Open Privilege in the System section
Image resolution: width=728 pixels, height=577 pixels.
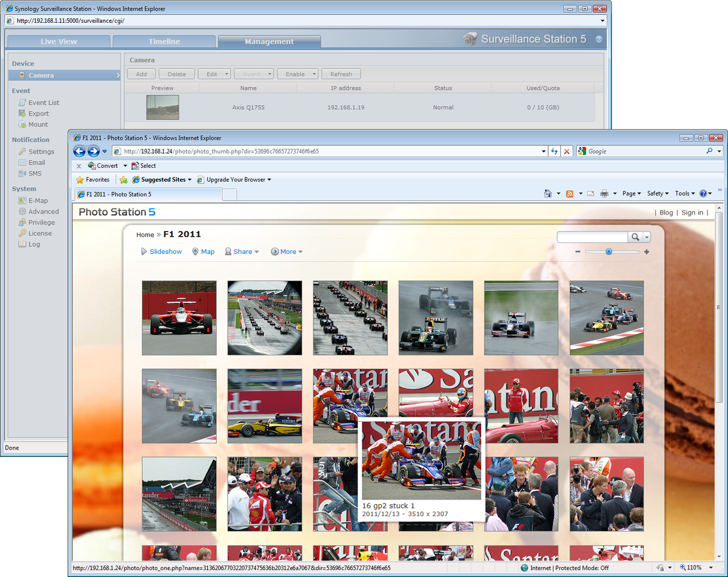pos(36,222)
